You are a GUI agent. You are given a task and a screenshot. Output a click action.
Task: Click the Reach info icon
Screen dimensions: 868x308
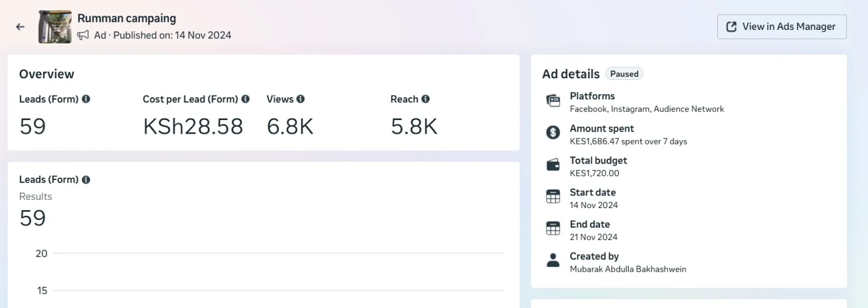[x=425, y=99]
